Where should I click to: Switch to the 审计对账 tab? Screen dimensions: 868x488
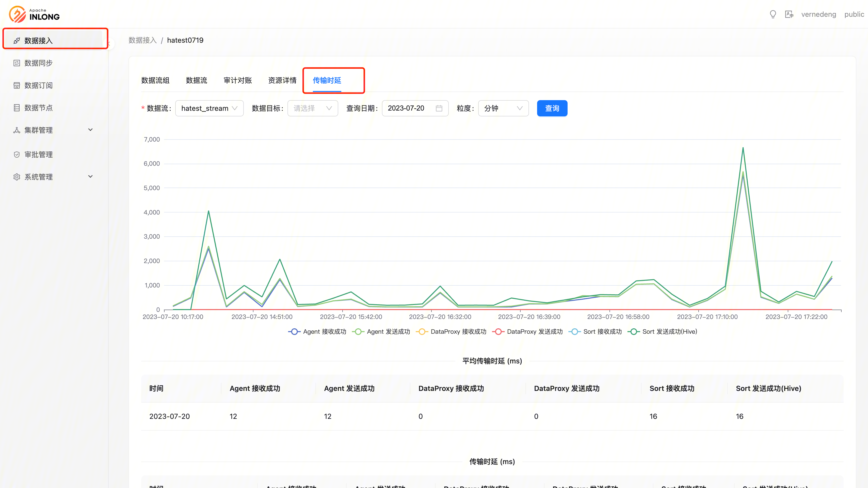(x=237, y=80)
